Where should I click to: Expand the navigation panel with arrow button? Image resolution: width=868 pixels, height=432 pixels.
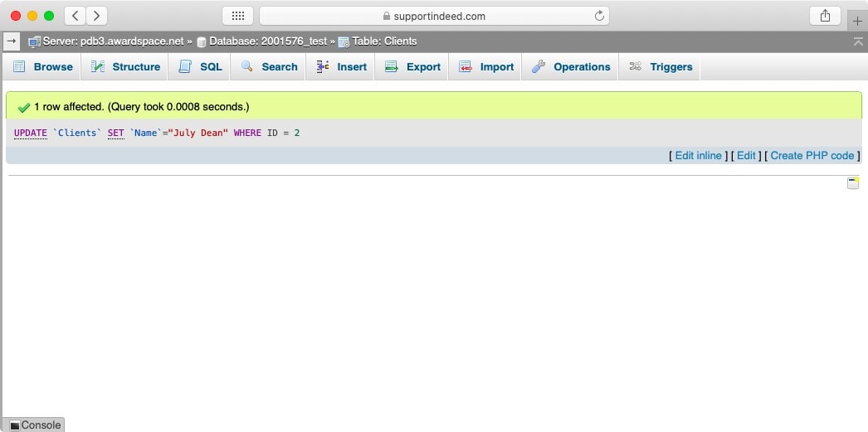[x=11, y=41]
